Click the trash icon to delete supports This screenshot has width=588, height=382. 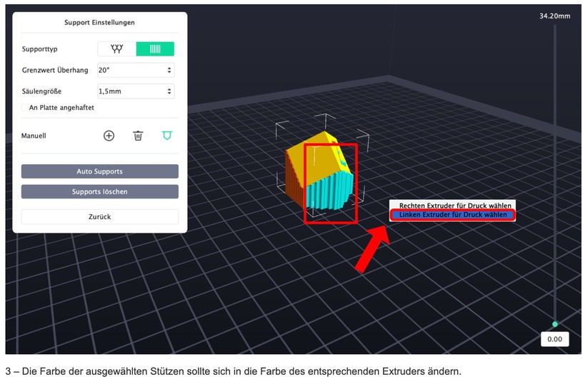tap(138, 135)
